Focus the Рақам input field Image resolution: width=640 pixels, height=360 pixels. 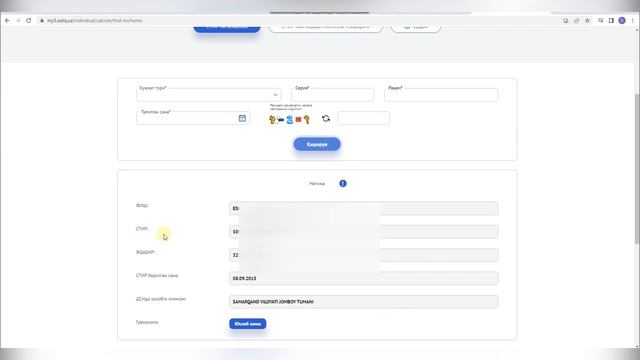441,95
